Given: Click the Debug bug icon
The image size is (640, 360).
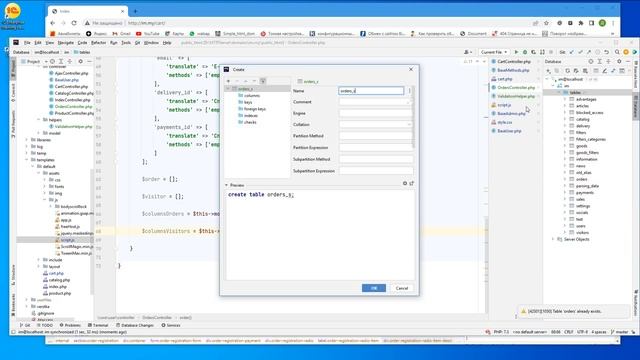Looking at the screenshot, I should pos(525,52).
